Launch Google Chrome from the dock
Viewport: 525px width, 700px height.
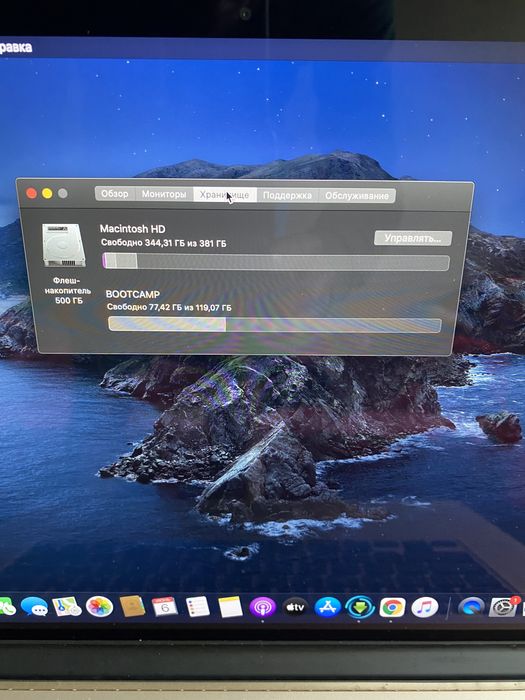(x=392, y=608)
